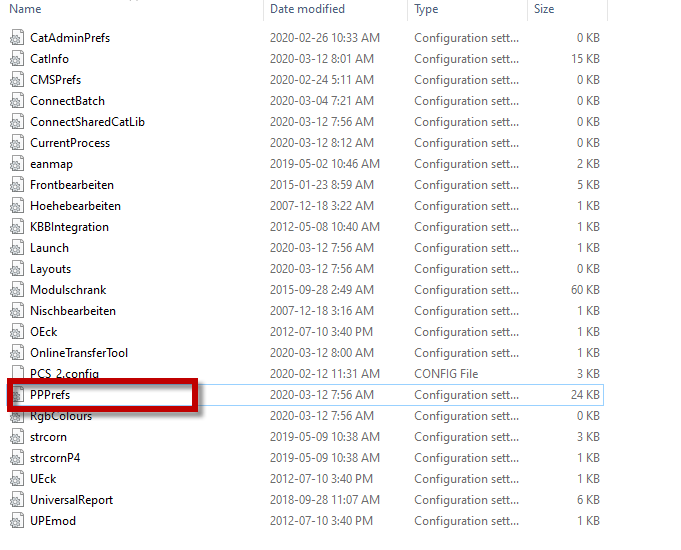The image size is (681, 550).
Task: Select the Hoehebearbeiten file name
Action: 75,206
